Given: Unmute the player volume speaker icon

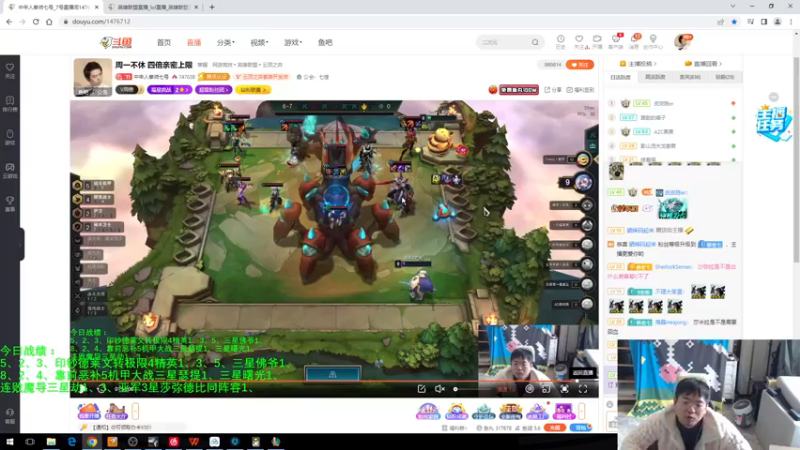Looking at the screenshot, I should (439, 389).
